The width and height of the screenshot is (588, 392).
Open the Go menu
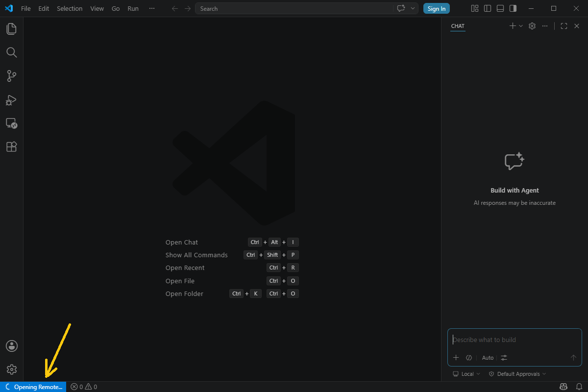[116, 8]
